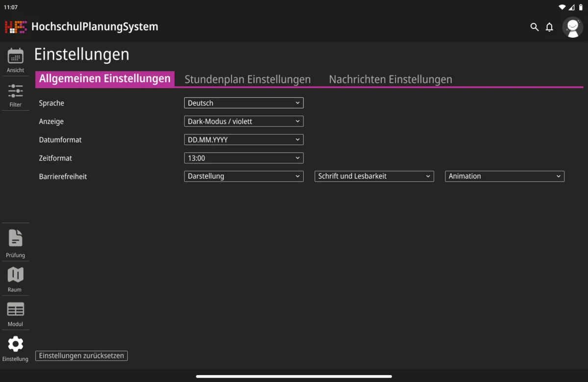588x382 pixels.
Task: Open the Schrift und Lesbarkeit dropdown
Action: click(x=374, y=176)
